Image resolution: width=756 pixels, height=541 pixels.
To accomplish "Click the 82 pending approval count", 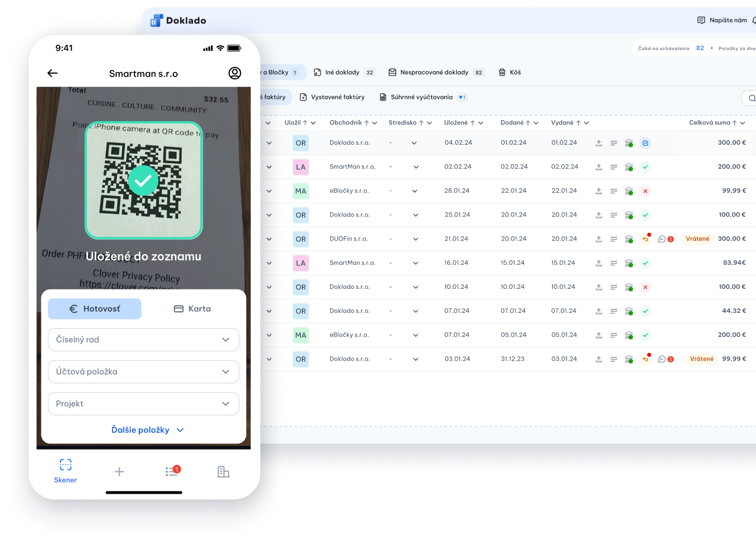I will click(700, 48).
